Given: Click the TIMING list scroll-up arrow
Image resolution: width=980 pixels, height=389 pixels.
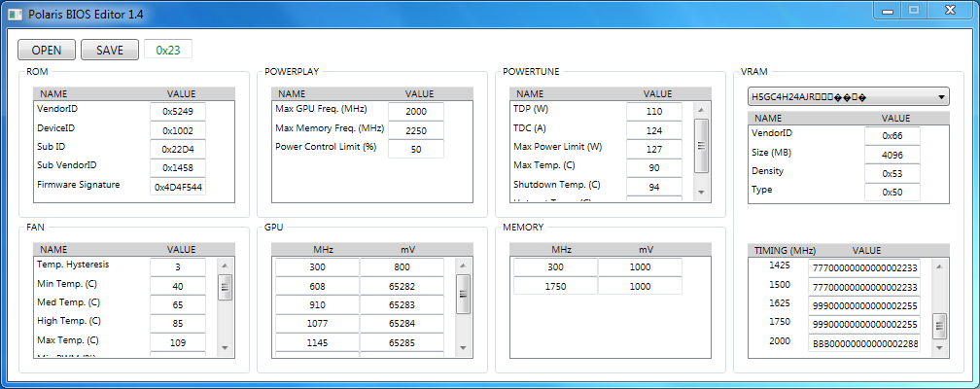Looking at the screenshot, I should pyautogui.click(x=939, y=265).
